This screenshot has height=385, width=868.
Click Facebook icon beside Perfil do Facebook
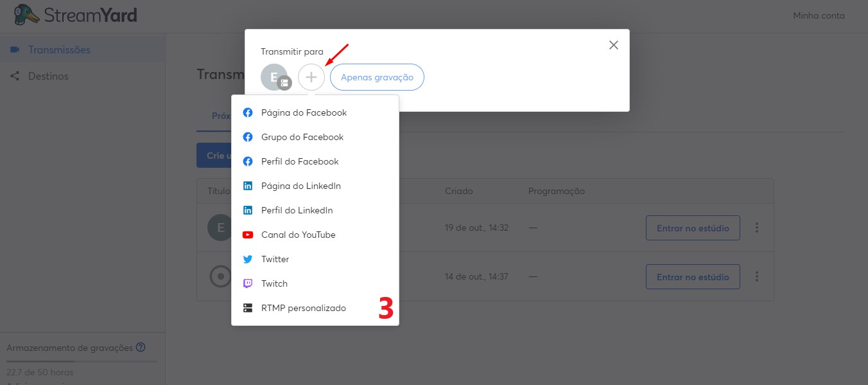tap(248, 162)
